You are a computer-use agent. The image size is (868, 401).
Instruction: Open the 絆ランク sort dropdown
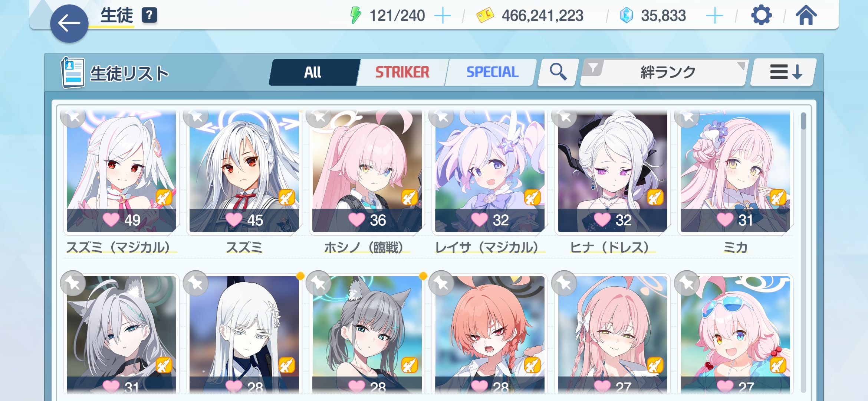[x=668, y=72]
